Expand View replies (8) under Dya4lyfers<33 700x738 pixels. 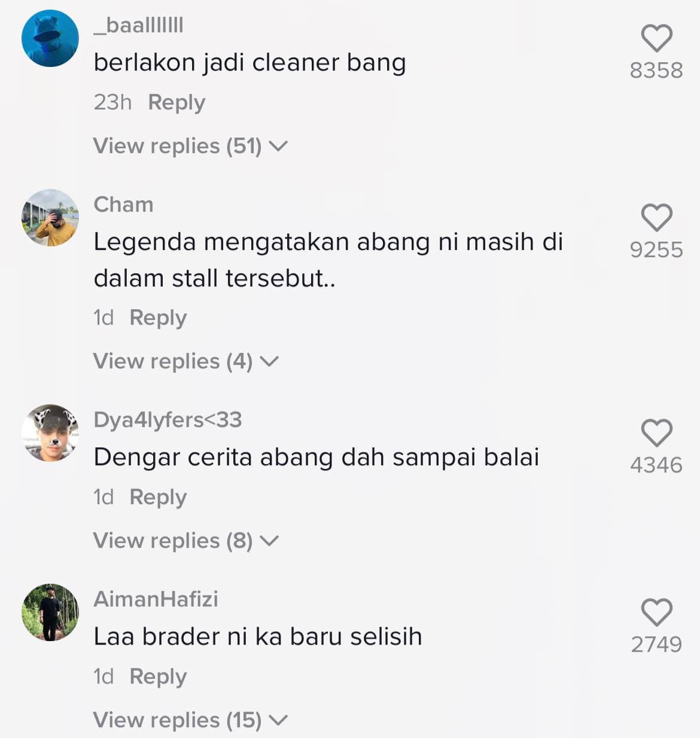point(186,541)
